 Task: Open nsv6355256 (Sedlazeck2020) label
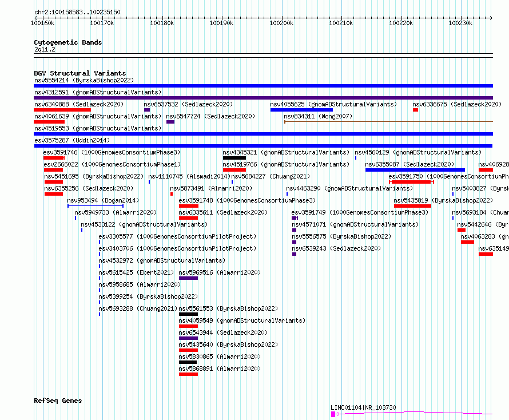tap(89, 188)
